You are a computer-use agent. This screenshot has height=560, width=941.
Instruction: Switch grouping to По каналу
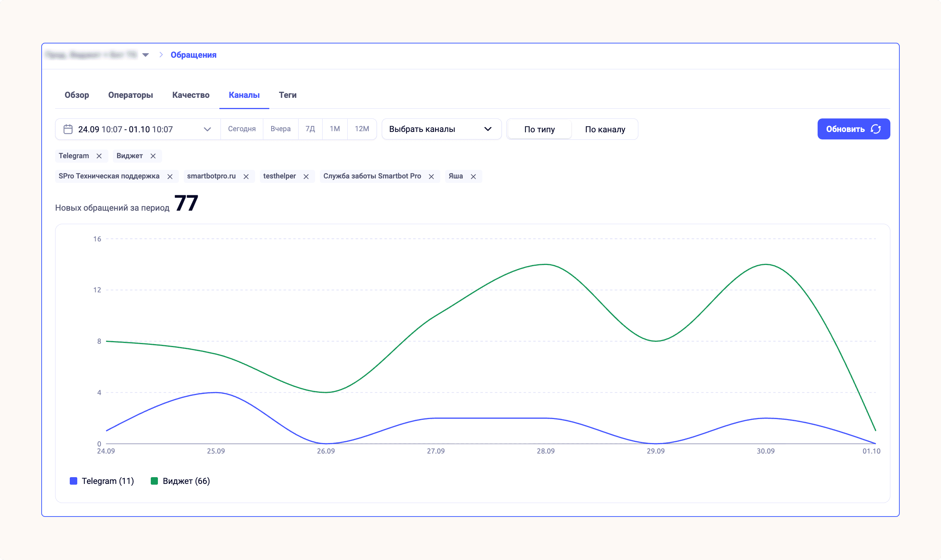click(x=605, y=129)
